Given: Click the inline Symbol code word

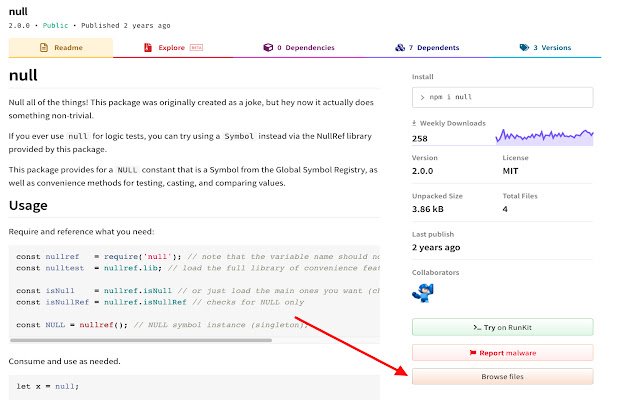Looking at the screenshot, I should pyautogui.click(x=239, y=136).
